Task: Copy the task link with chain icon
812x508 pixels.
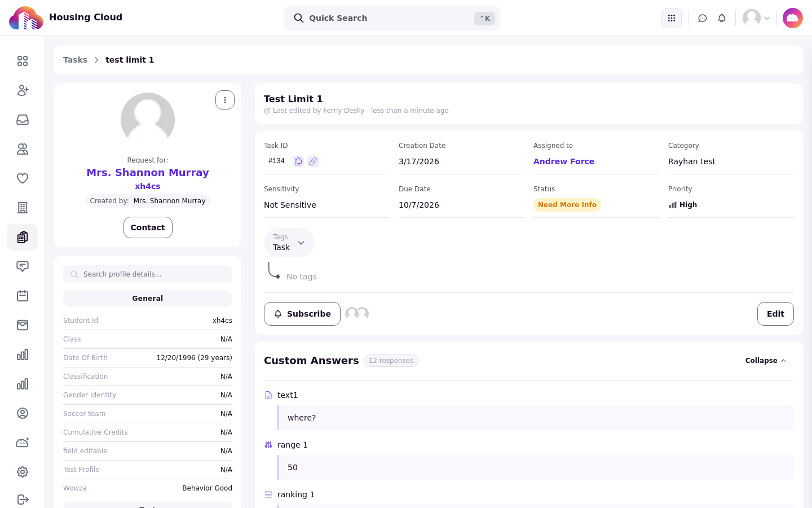Action: pos(313,161)
